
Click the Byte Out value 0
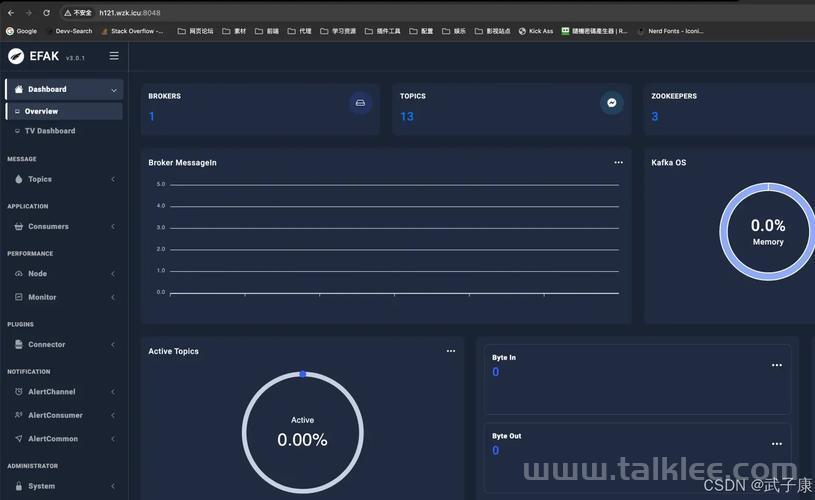point(496,451)
